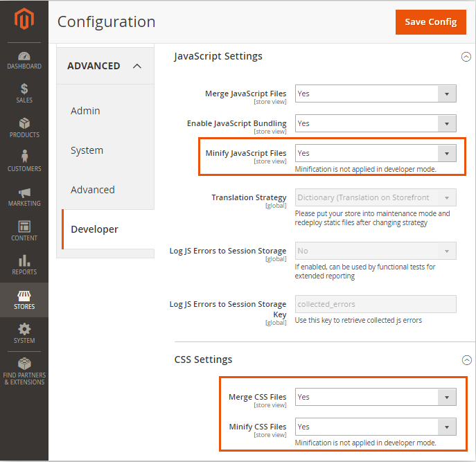Open the Merge CSS Files dropdown
The width and height of the screenshot is (476, 462).
[x=376, y=397]
